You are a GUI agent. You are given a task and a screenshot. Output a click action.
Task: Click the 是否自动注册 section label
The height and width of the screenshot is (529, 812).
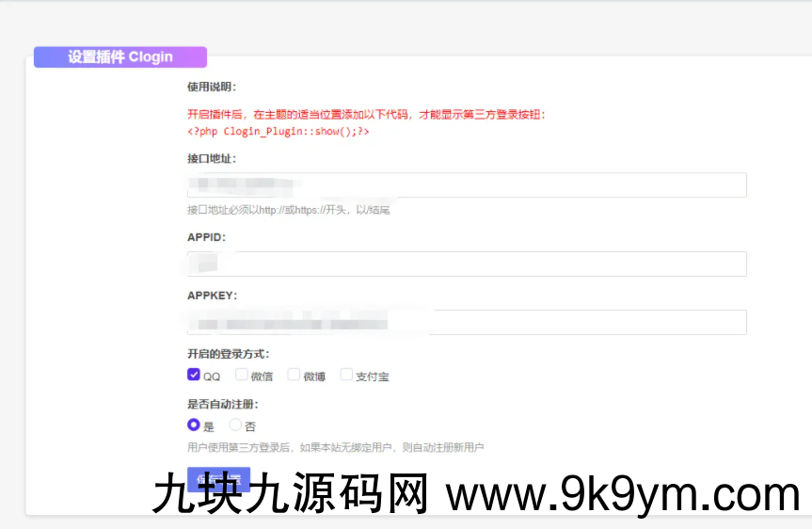coord(223,404)
